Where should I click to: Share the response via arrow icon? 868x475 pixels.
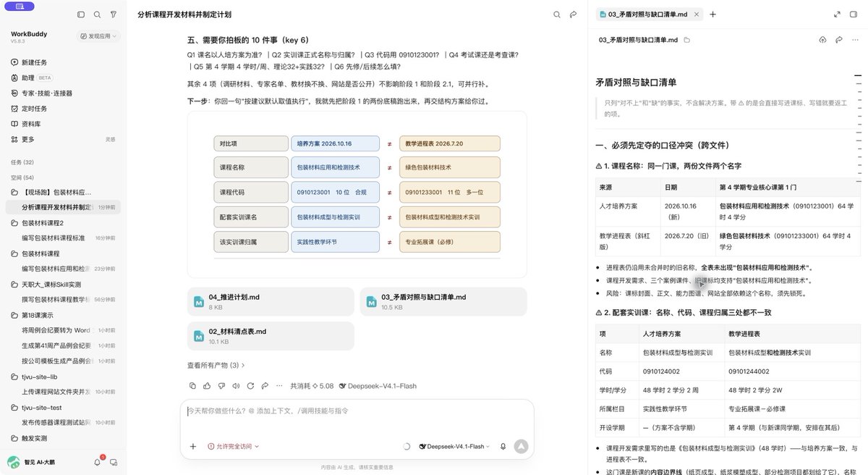click(265, 386)
